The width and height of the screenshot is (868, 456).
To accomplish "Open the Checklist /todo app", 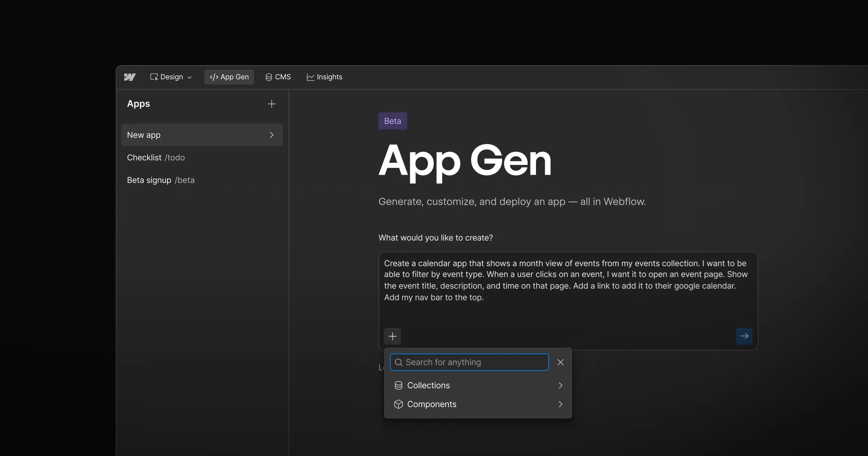I will (x=156, y=158).
